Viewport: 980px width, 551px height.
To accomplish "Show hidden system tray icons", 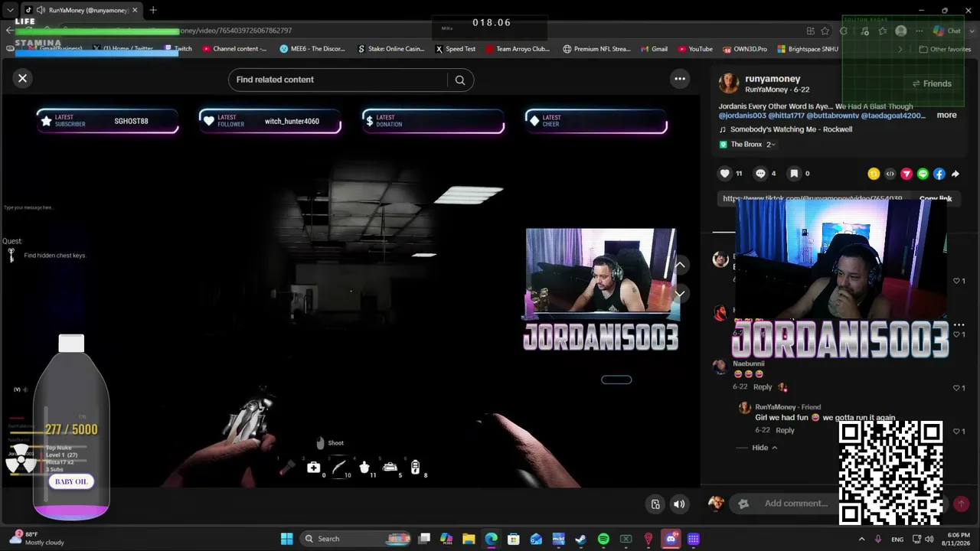I will coord(861,539).
